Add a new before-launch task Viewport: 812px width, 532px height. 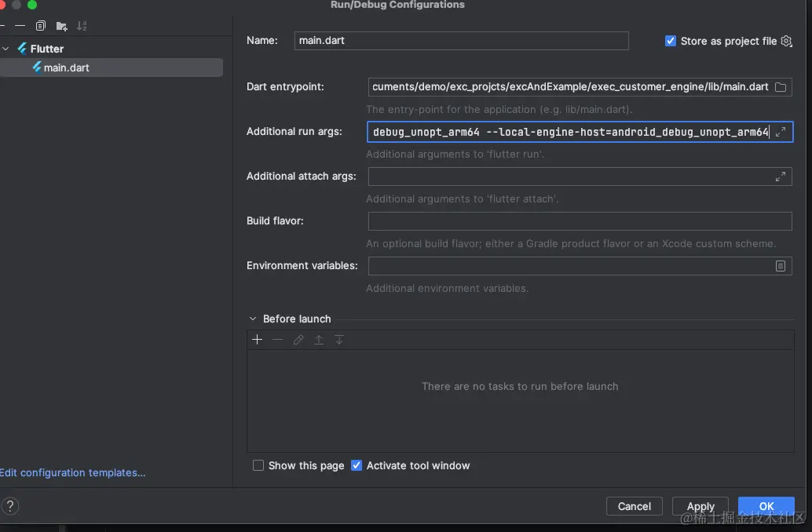257,340
